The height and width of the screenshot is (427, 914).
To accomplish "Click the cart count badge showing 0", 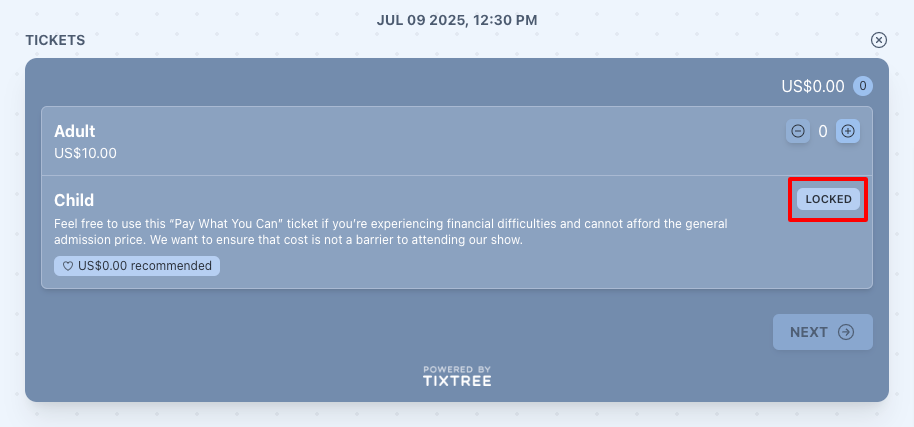I will point(863,86).
